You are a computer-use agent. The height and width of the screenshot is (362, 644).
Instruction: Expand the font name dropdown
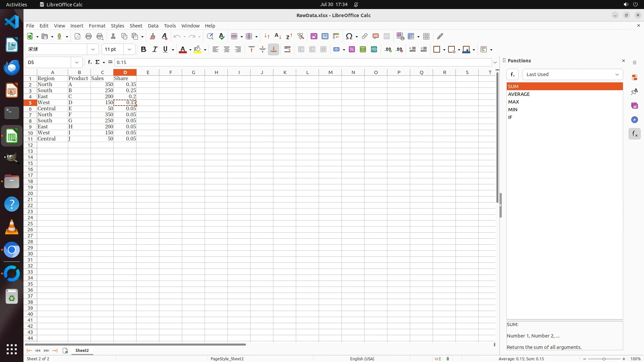(93, 50)
